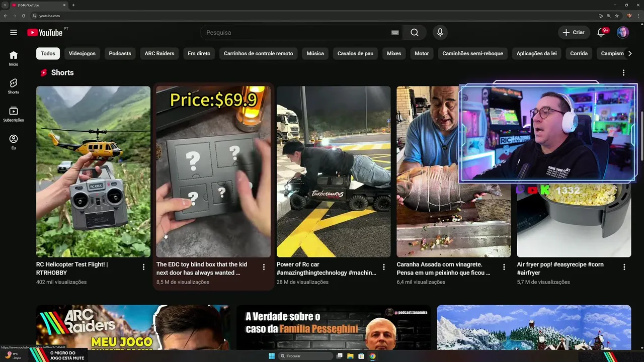Viewport: 644px width, 362px height.
Task: Select the Podcasts filter chip
Action: (x=120, y=53)
